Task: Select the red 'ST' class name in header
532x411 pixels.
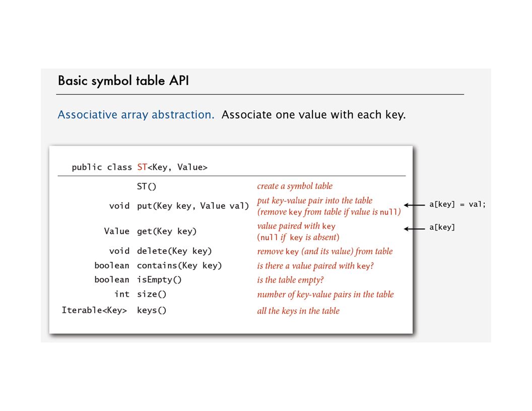Action: (x=142, y=167)
